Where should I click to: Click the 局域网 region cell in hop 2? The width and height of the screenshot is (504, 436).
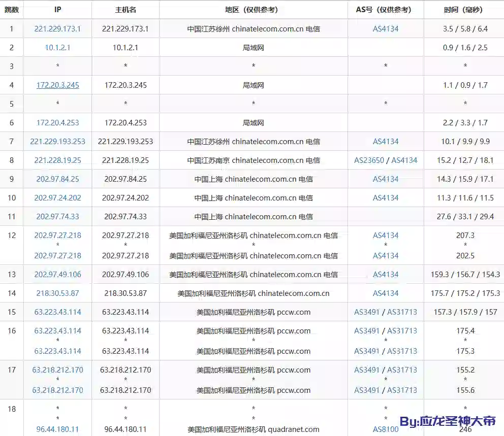tap(254, 48)
